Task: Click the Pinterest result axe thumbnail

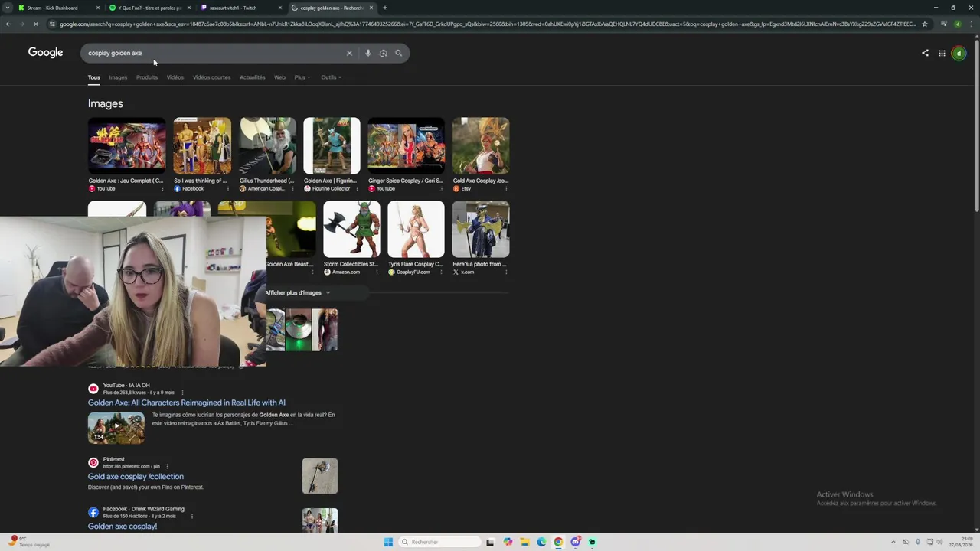Action: [x=320, y=476]
